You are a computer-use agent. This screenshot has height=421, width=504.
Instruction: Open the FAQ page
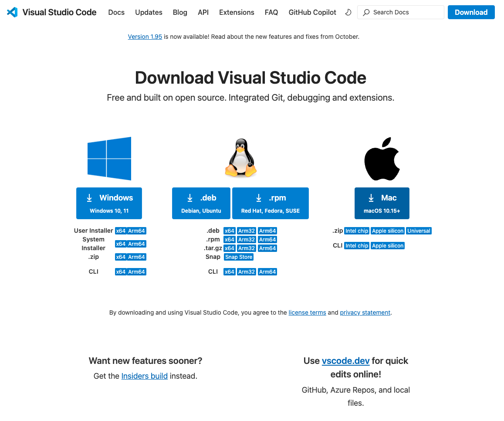[x=271, y=12]
